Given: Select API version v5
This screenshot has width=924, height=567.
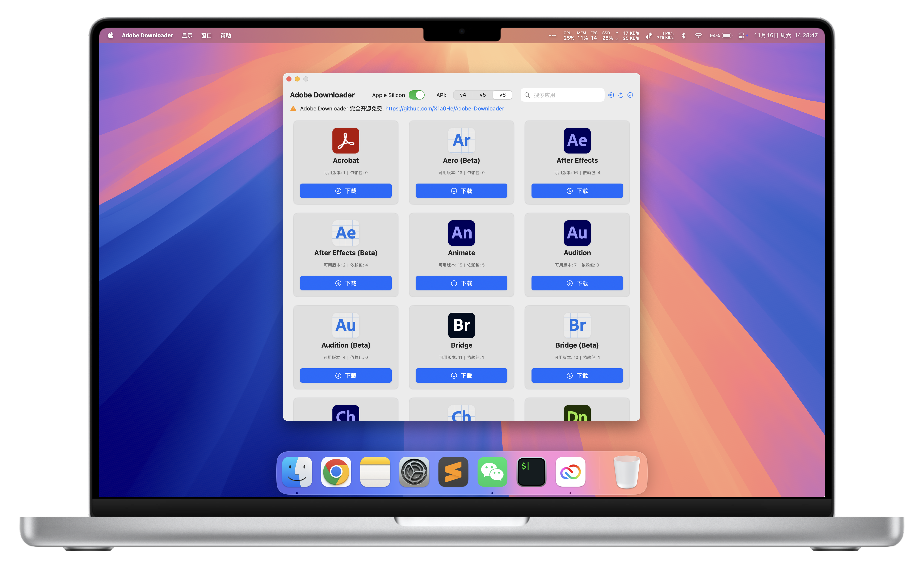Looking at the screenshot, I should (483, 95).
